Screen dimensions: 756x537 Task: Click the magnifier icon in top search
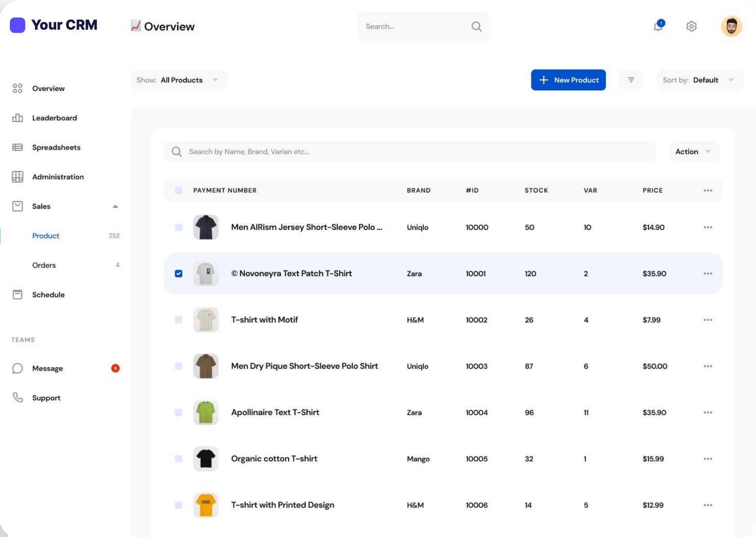(x=476, y=27)
